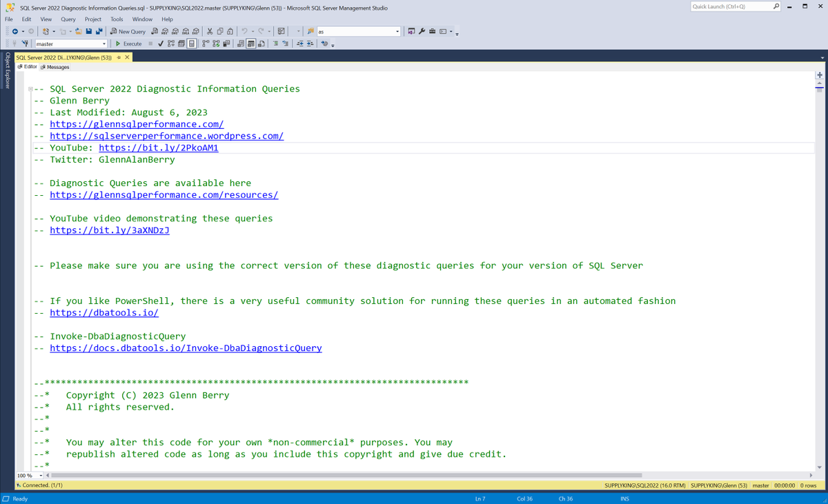Save the current SQL file
The image size is (828, 504).
[x=90, y=32]
